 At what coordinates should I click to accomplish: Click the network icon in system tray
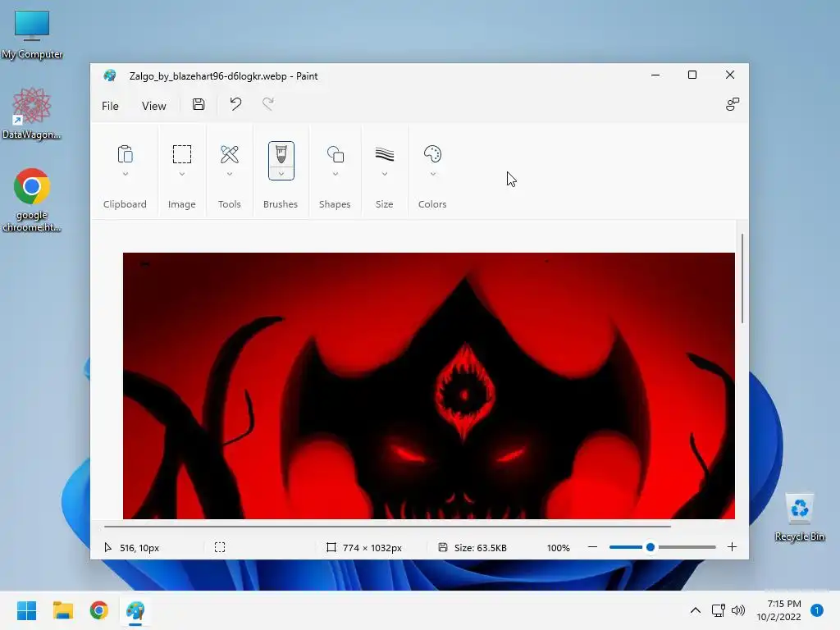pos(718,610)
